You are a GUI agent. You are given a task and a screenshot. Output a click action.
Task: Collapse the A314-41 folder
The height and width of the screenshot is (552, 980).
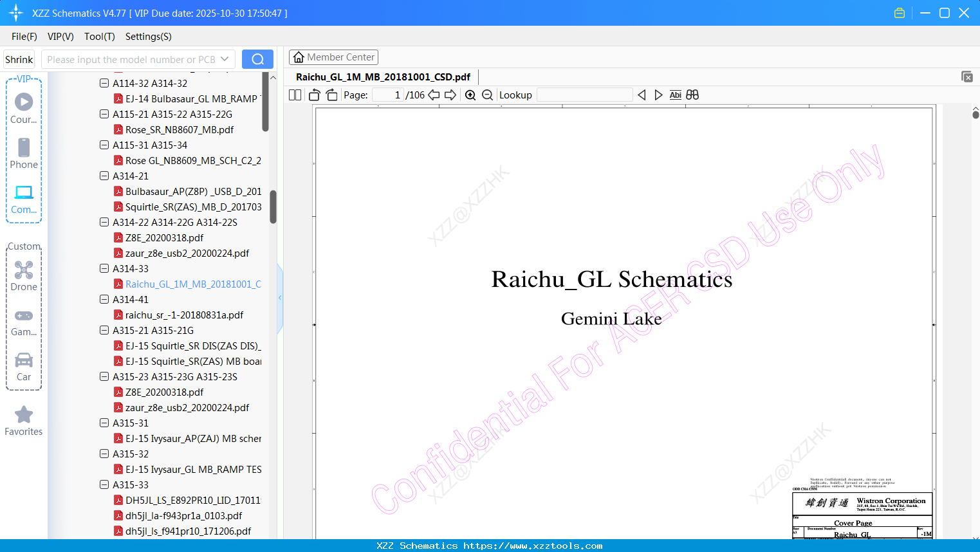coord(104,299)
